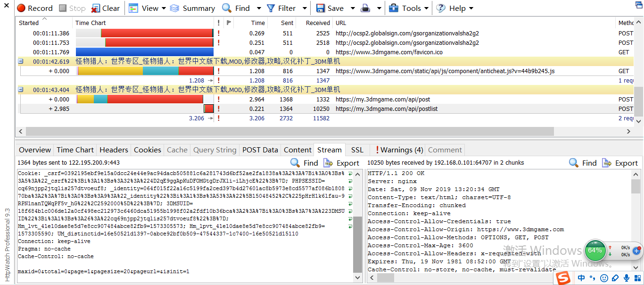Sort requests by the Started column
Screen dimensions: 644x285
(29, 23)
